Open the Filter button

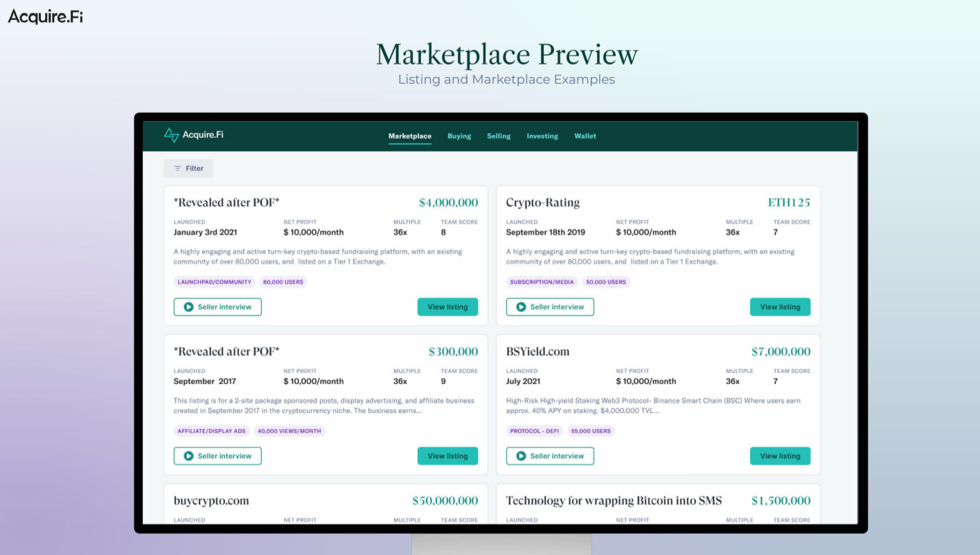click(x=188, y=168)
